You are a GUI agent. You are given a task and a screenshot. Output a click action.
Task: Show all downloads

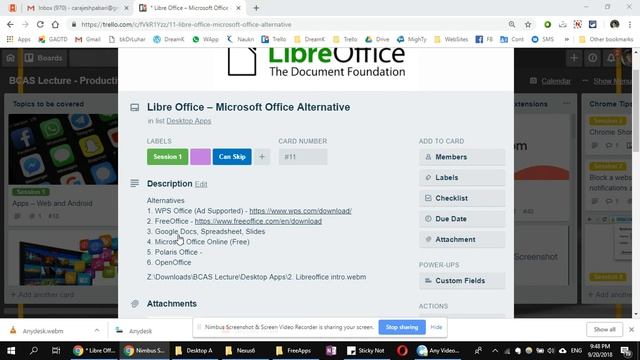pyautogui.click(x=604, y=329)
